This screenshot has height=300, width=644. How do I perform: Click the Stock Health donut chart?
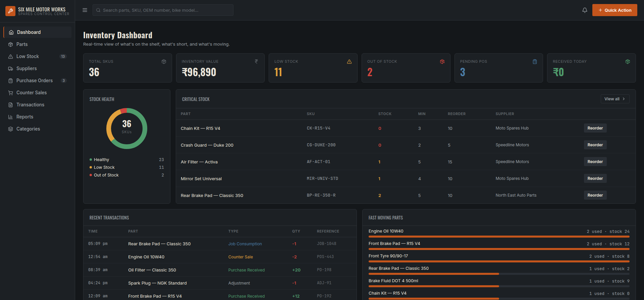pos(127,129)
